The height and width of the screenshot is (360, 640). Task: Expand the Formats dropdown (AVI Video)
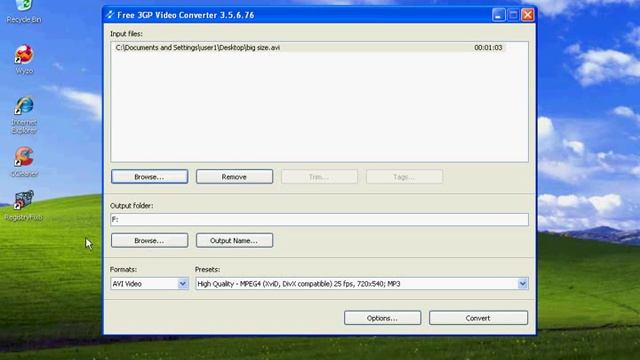pos(183,284)
